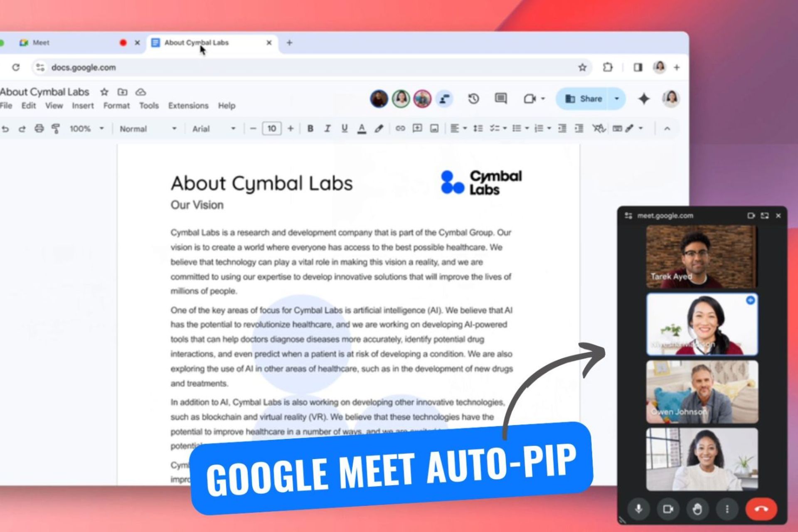Activate paint format tool
The height and width of the screenshot is (532, 798).
click(55, 128)
